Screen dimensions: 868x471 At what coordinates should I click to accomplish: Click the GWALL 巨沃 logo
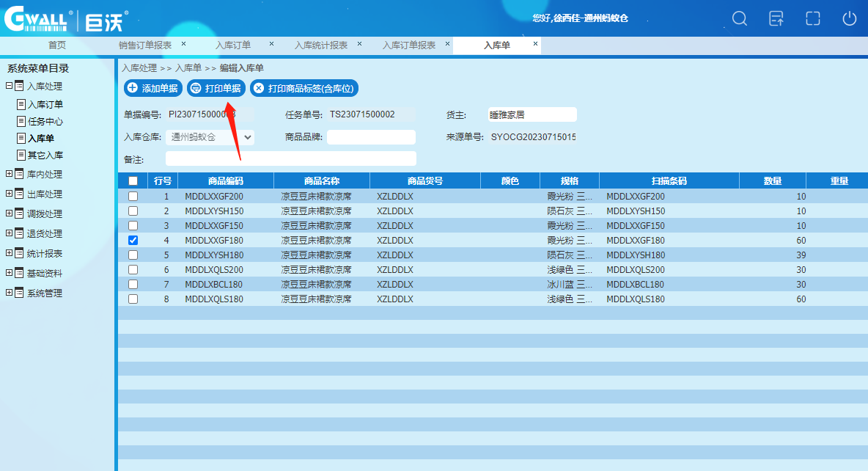coord(66,20)
